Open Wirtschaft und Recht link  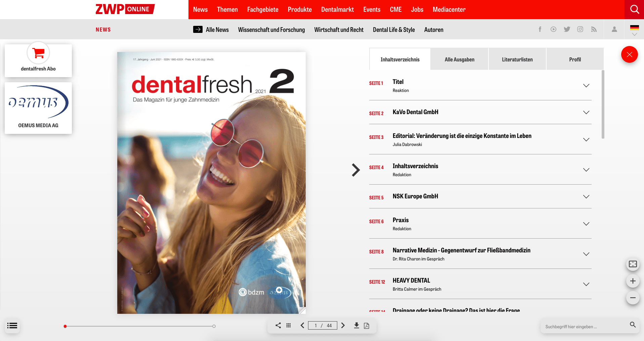click(x=339, y=30)
